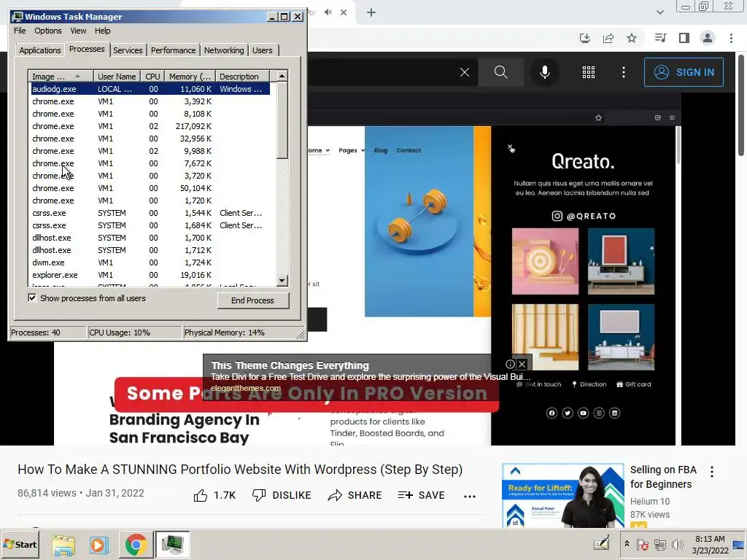
Task: Open Windows Media Player taskbar icon
Action: point(99,545)
